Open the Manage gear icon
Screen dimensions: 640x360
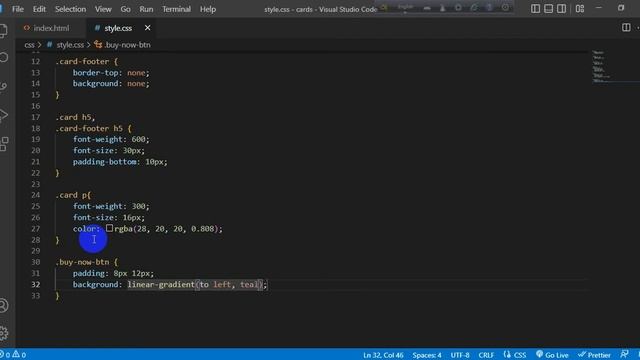4,333
